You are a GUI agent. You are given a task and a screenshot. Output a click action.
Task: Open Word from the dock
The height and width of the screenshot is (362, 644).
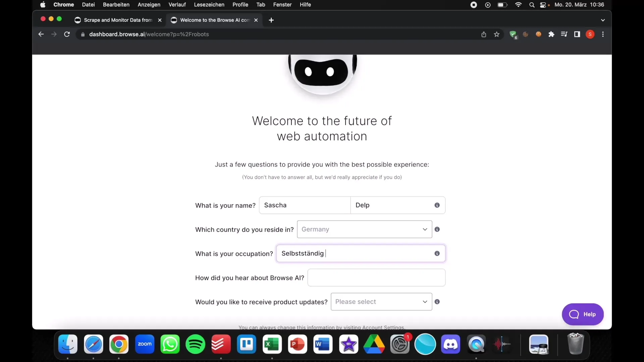click(323, 344)
